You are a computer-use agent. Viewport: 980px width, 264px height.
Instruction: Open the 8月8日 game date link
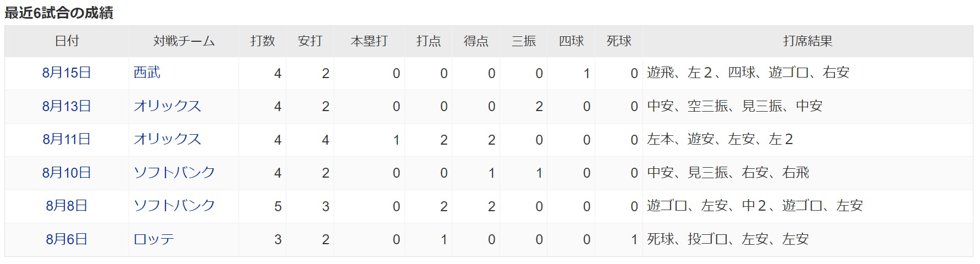(67, 206)
